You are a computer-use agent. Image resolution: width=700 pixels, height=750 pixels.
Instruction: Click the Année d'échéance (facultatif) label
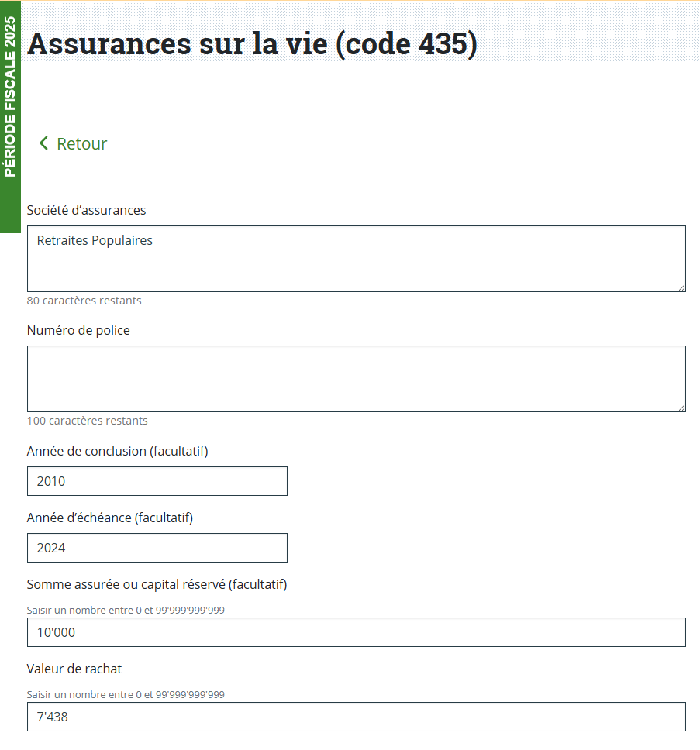point(109,518)
